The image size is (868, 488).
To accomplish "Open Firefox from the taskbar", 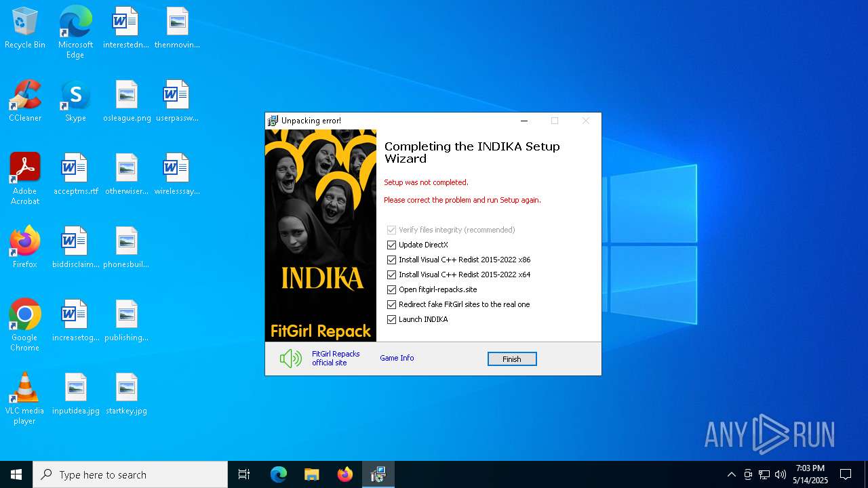I will tap(345, 474).
